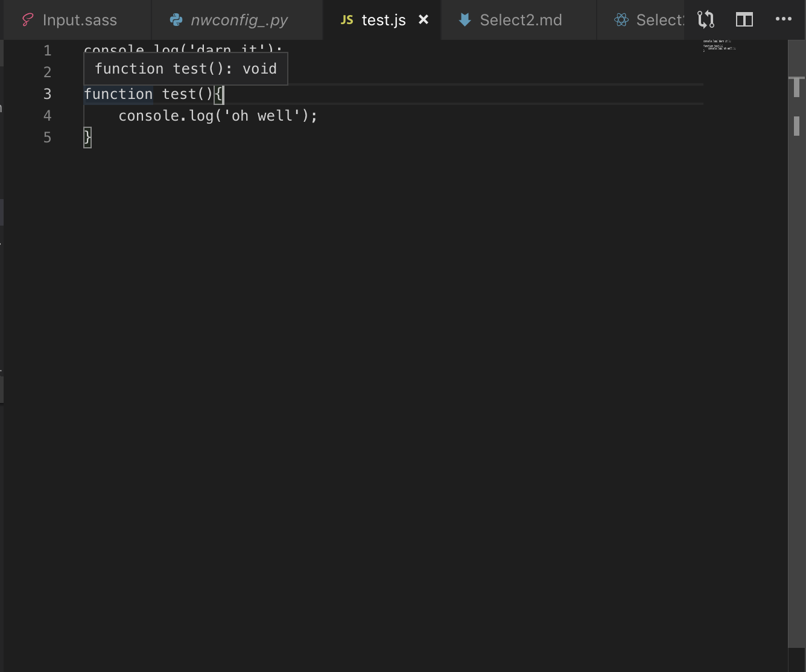Click the Sass file icon on Input.sass tab

(x=28, y=20)
